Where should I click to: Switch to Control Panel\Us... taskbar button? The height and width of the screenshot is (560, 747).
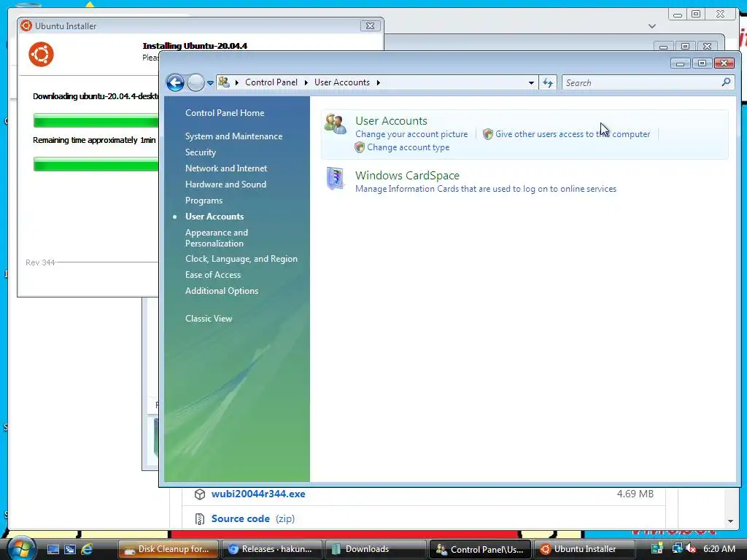coord(480,549)
